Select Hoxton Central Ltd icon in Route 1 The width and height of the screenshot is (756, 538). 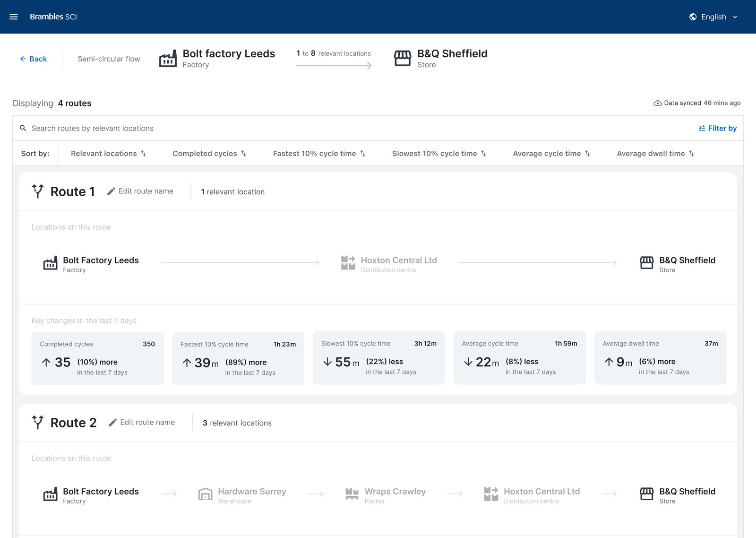click(348, 263)
